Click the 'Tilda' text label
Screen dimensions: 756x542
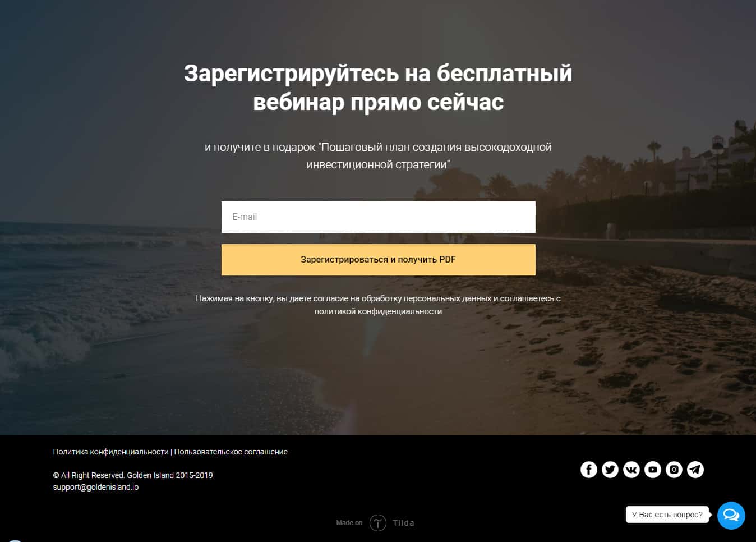403,523
